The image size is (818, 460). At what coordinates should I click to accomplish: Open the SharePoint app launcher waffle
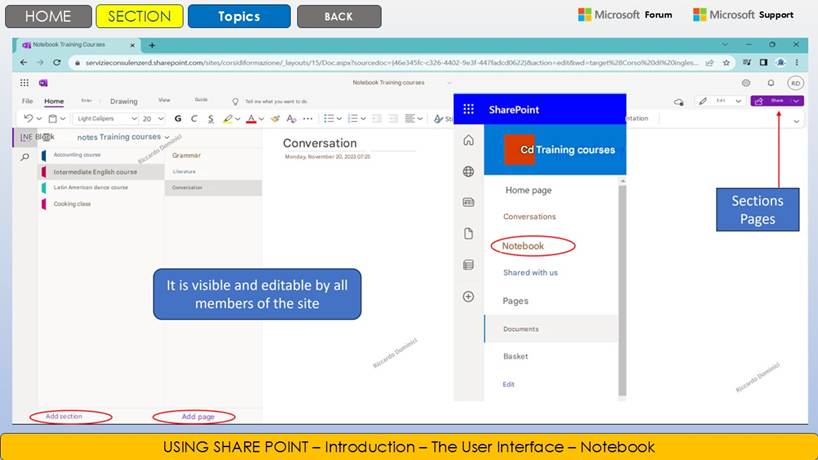click(x=468, y=109)
